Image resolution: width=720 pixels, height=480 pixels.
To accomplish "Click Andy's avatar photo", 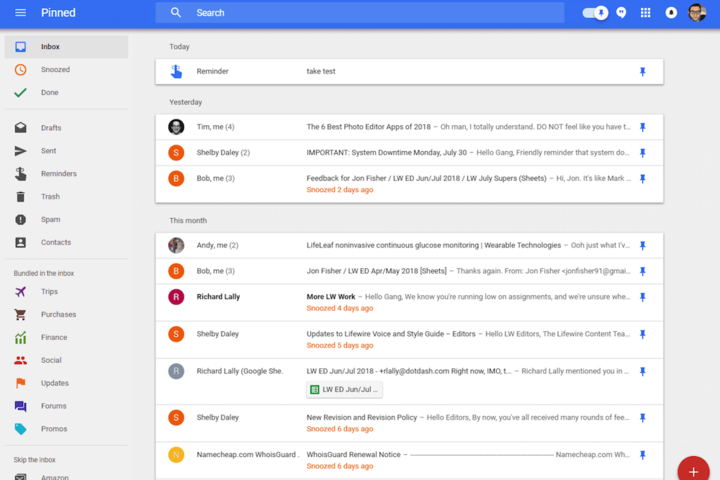I will pyautogui.click(x=176, y=245).
